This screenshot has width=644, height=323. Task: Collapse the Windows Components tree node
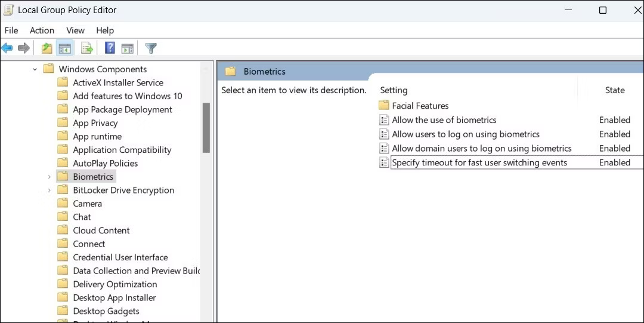point(35,69)
